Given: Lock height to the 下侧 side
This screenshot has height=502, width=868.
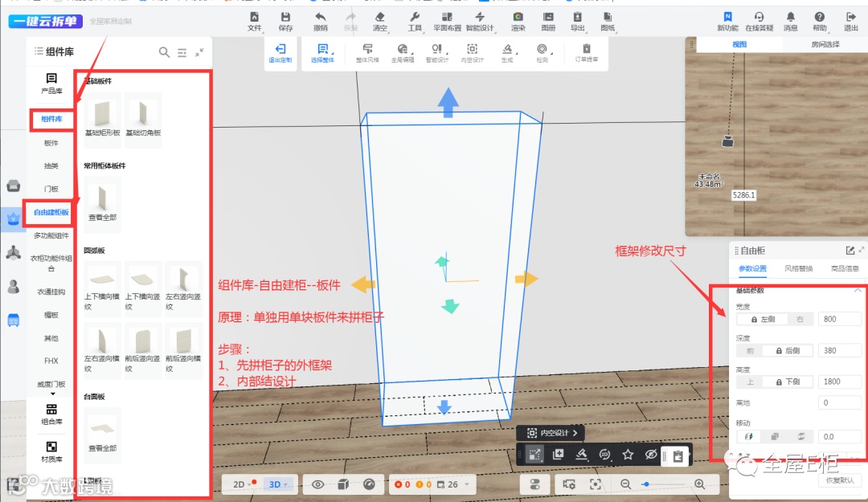Looking at the screenshot, I should pyautogui.click(x=788, y=382).
